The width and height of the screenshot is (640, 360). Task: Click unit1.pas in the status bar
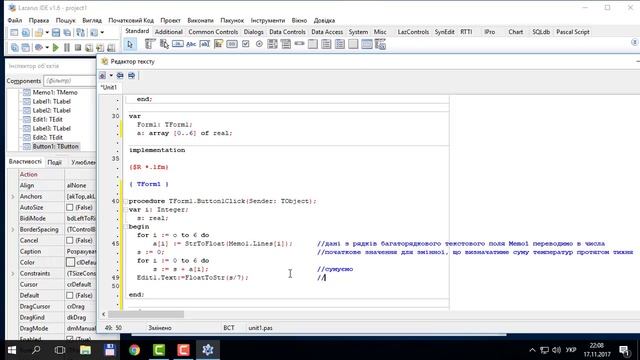[x=260, y=328]
